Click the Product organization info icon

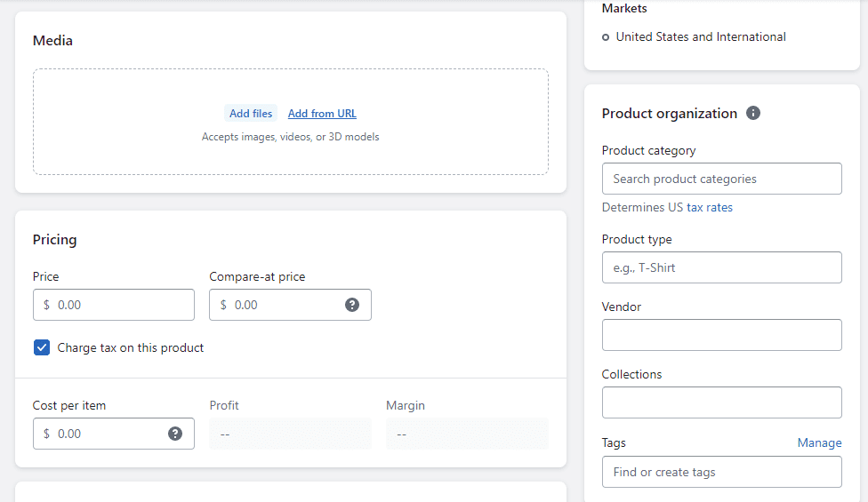click(x=753, y=113)
